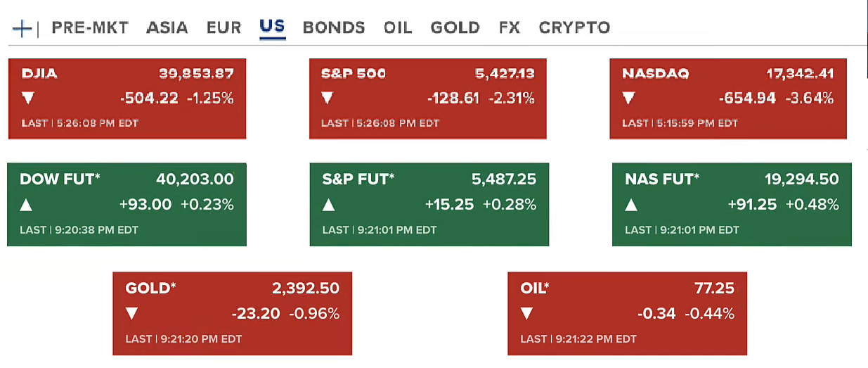Click the OIL down arrow icon
The height and width of the screenshot is (368, 868).
coord(526,314)
